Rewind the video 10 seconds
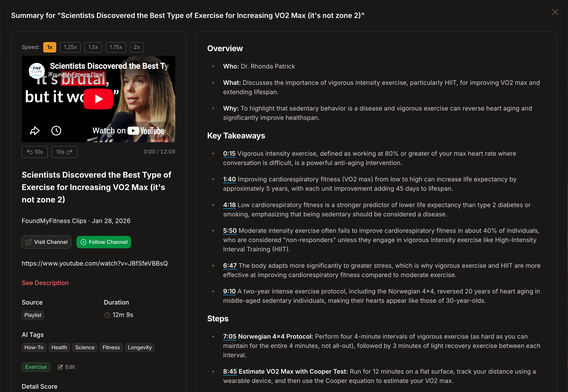Screen dimensions: 568x392 pyautogui.click(x=35, y=152)
